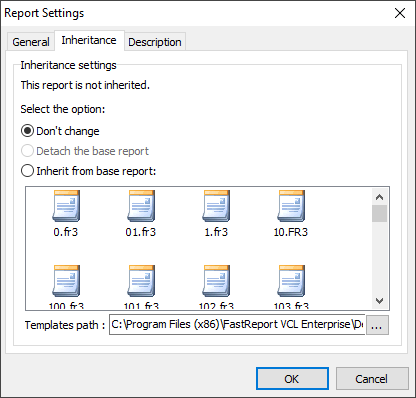Select the 10.FR3 template icon
The width and height of the screenshot is (416, 398).
point(291,206)
